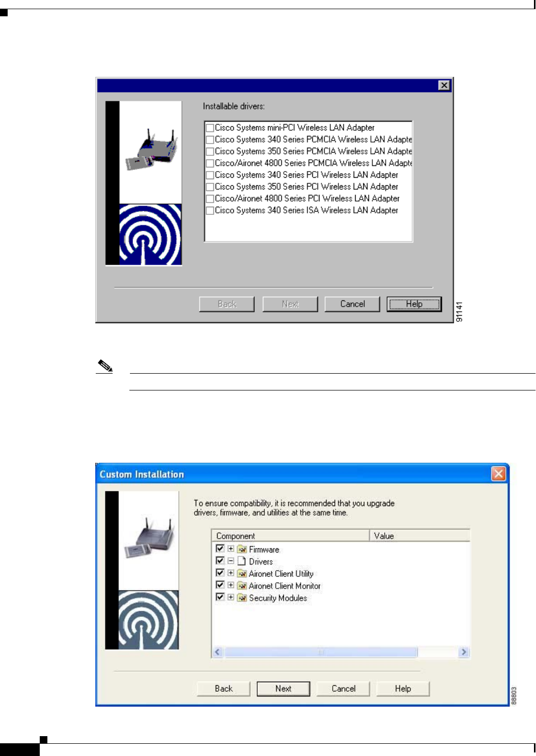
Task: Uncheck the Firmware component checkbox
Action: click(220, 549)
